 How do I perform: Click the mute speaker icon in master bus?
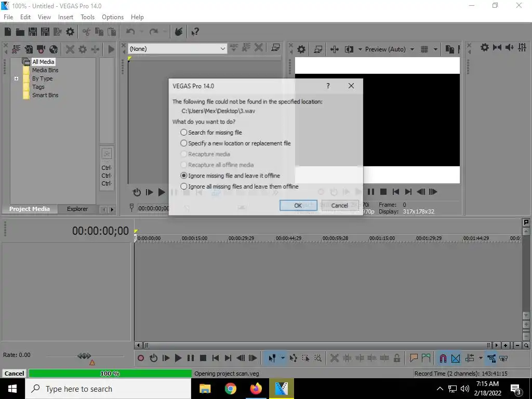point(509,47)
